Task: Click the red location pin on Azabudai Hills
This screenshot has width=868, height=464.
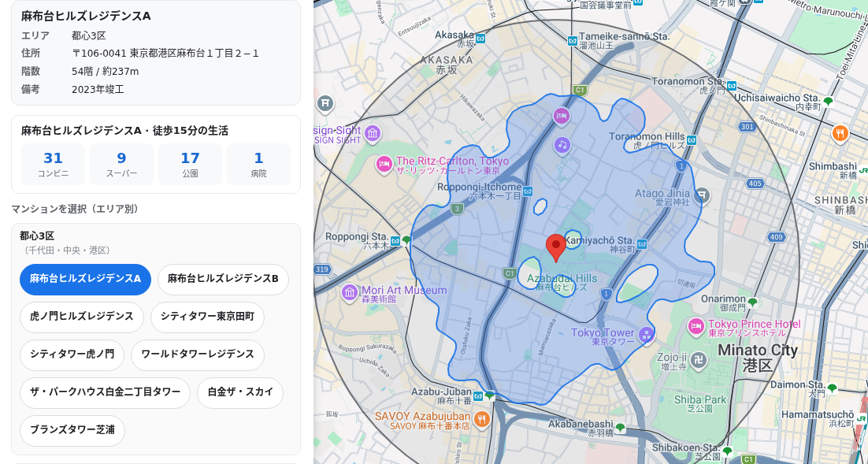Action: (x=556, y=247)
